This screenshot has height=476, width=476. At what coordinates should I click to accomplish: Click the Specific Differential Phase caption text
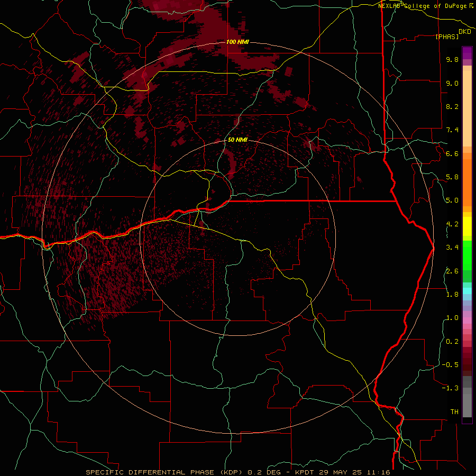click(238, 472)
